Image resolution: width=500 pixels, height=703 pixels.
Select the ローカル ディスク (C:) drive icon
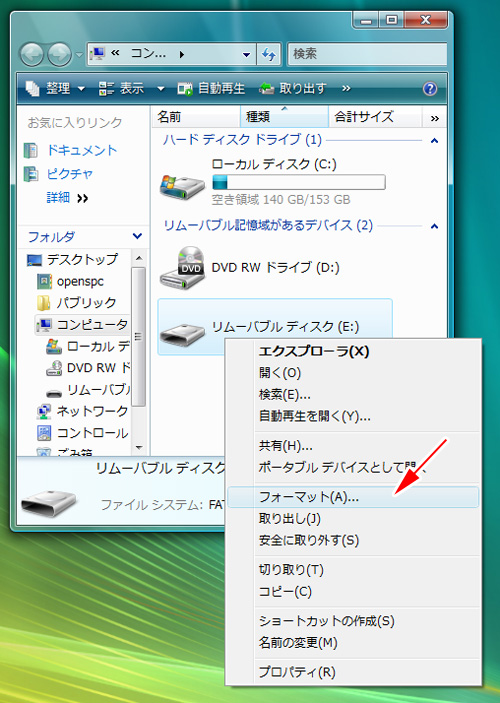182,186
